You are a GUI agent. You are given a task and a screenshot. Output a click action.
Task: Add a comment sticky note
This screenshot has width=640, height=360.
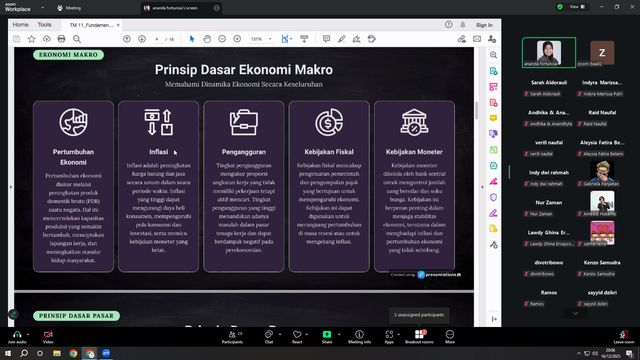326,39
